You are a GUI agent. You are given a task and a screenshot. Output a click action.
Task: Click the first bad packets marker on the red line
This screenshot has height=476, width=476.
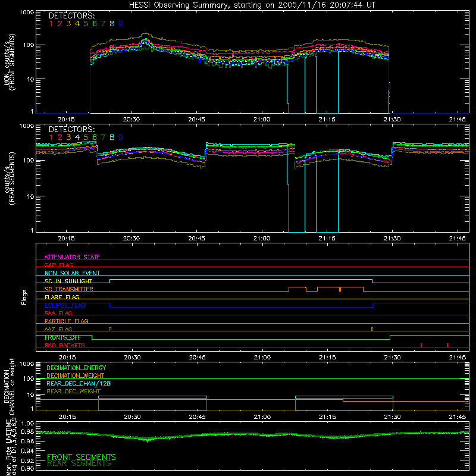421,345
